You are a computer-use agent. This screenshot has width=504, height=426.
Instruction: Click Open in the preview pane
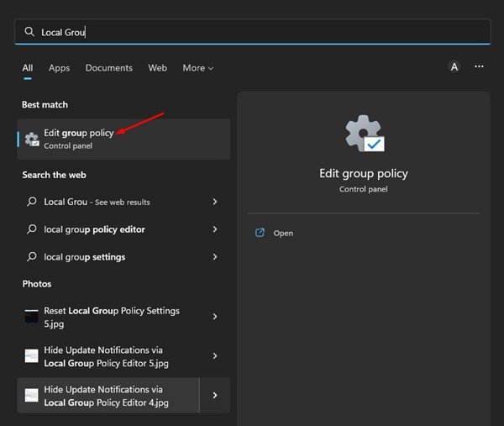[x=283, y=233]
